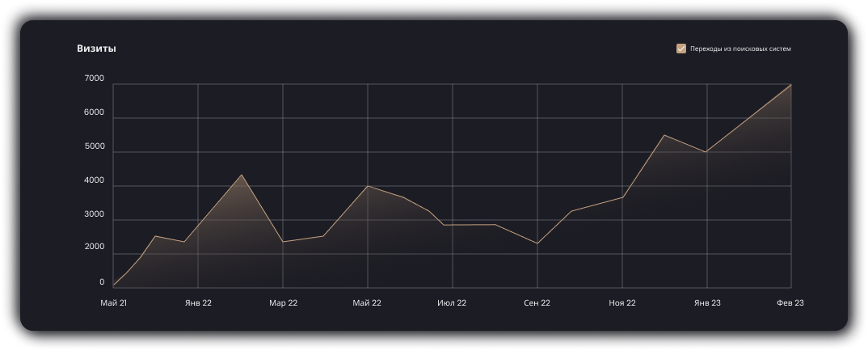Click the line low point at Сен 22
Image resolution: width=868 pixels, height=351 pixels.
point(537,243)
